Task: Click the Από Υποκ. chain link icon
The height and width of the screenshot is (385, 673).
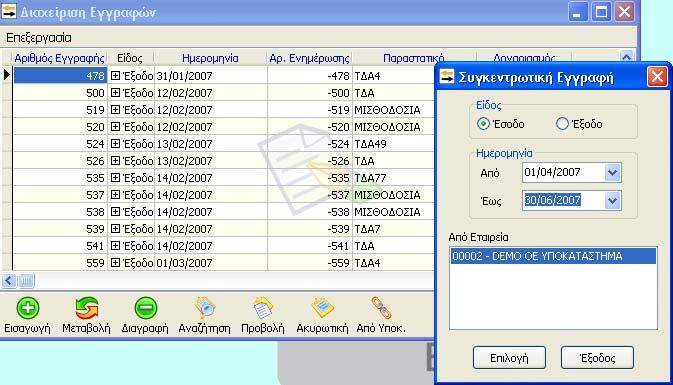Action: pos(381,308)
